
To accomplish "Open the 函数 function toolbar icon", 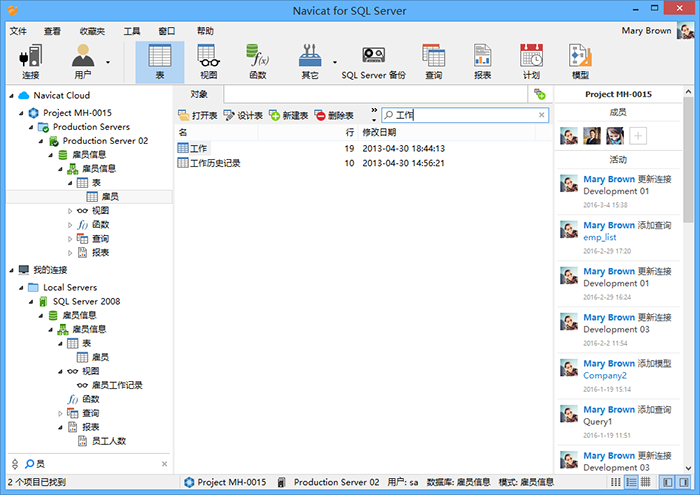I will click(x=258, y=62).
